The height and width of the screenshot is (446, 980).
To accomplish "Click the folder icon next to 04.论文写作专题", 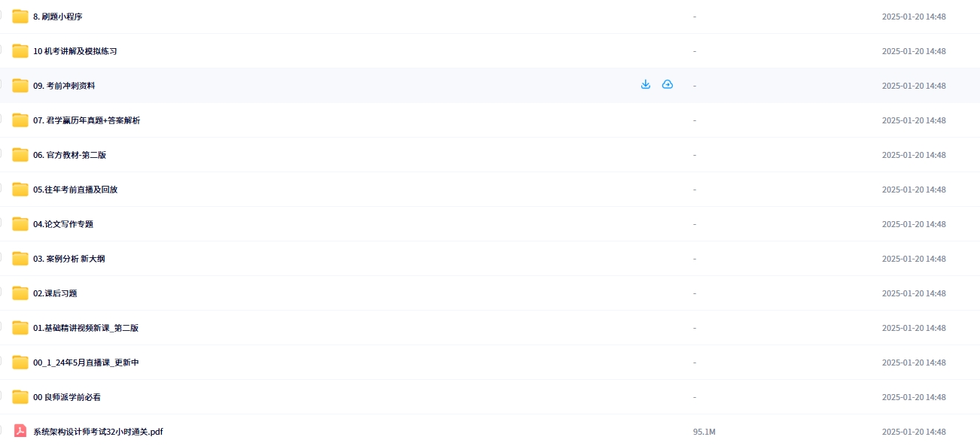I will click(20, 224).
